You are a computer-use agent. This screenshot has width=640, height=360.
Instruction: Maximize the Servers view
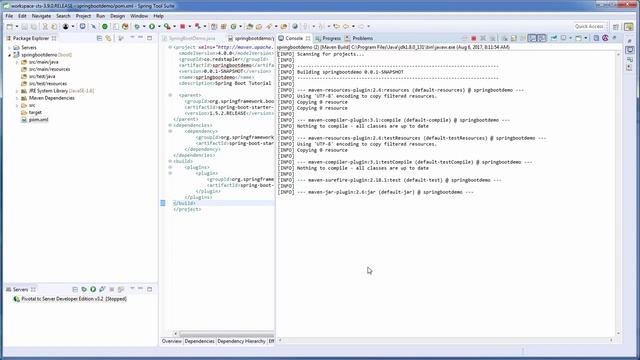(150, 289)
